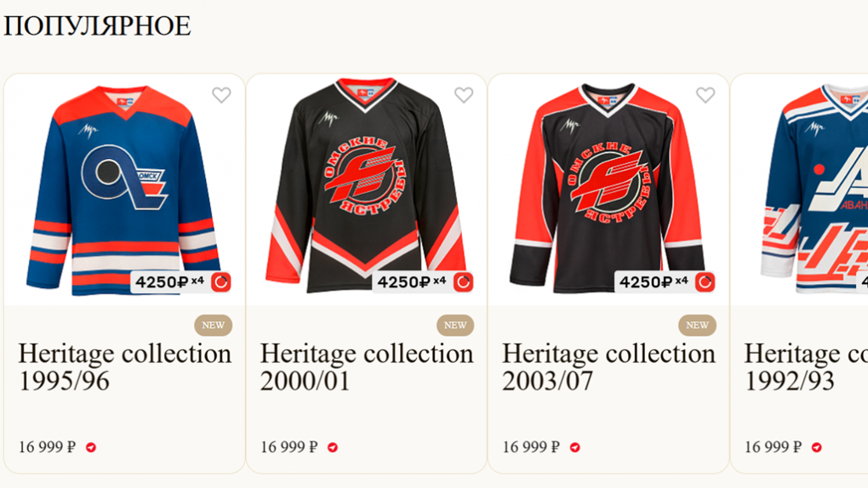Click installment icon on 2000/01 jersey image

(x=463, y=282)
